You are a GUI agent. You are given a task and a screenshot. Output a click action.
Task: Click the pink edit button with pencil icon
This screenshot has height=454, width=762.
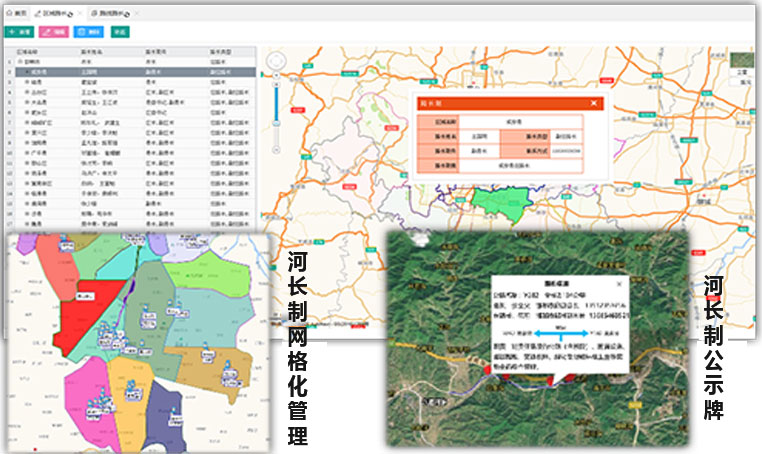52,32
